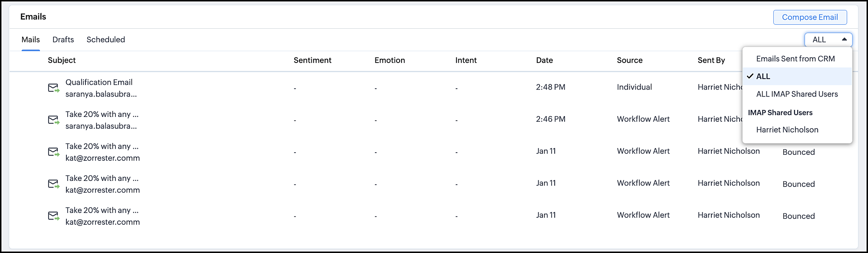Open the Qualification Email subject link
This screenshot has height=253, width=868.
tap(99, 82)
